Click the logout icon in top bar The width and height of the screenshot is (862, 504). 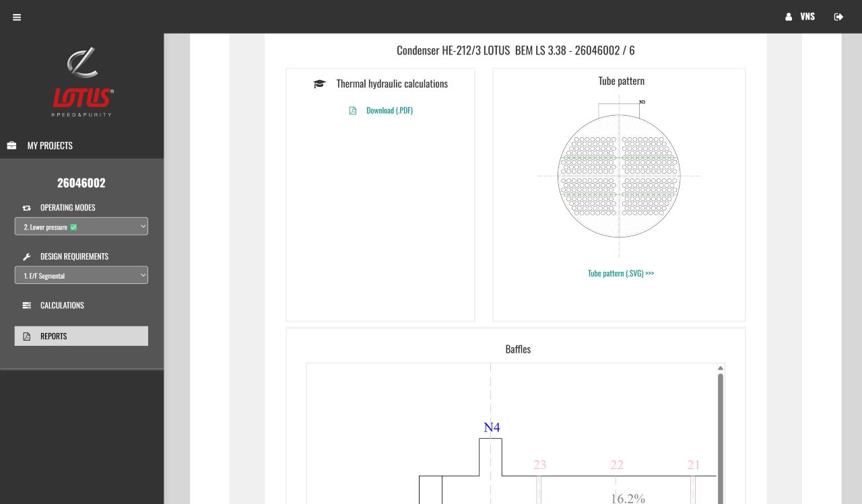838,17
